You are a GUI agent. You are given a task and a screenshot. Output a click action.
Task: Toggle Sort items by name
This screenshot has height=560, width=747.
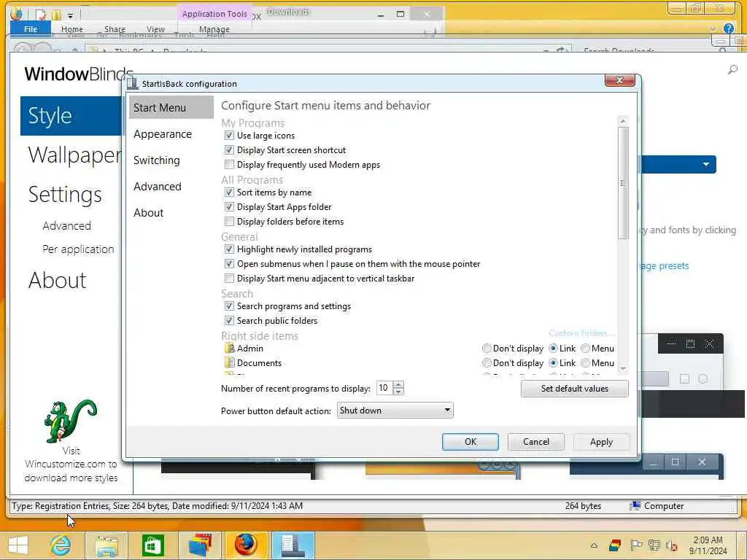pyautogui.click(x=229, y=192)
